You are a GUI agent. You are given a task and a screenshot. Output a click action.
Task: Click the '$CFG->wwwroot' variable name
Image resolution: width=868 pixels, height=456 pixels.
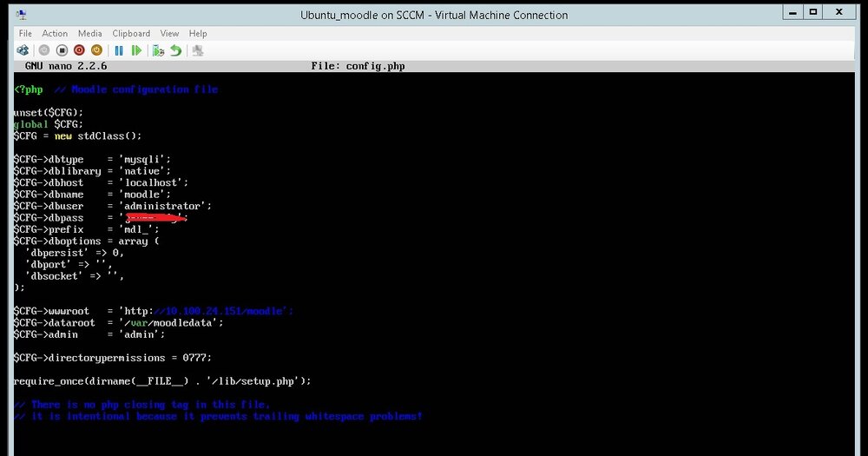(x=51, y=312)
